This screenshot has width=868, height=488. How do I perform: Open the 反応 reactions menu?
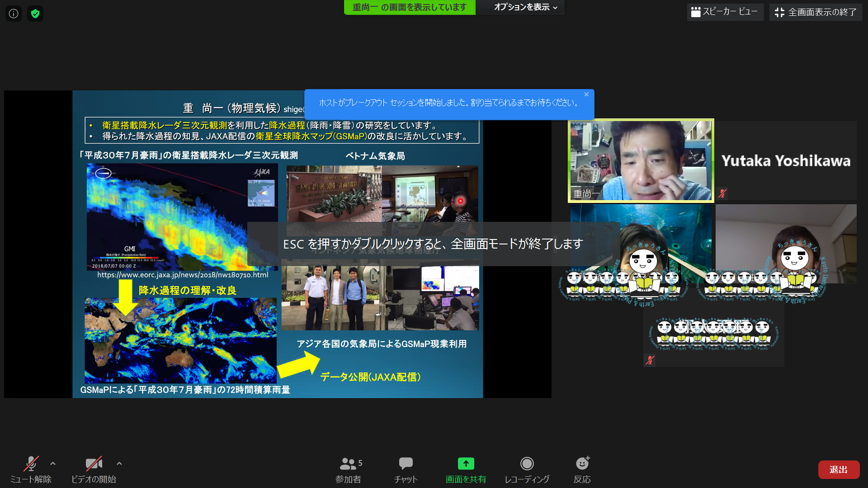(582, 470)
